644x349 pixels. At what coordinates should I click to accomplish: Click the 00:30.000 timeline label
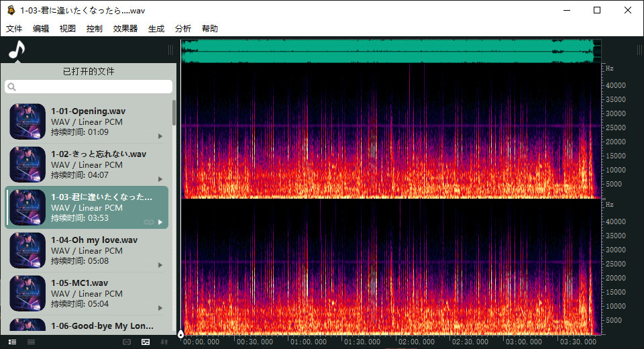255,342
